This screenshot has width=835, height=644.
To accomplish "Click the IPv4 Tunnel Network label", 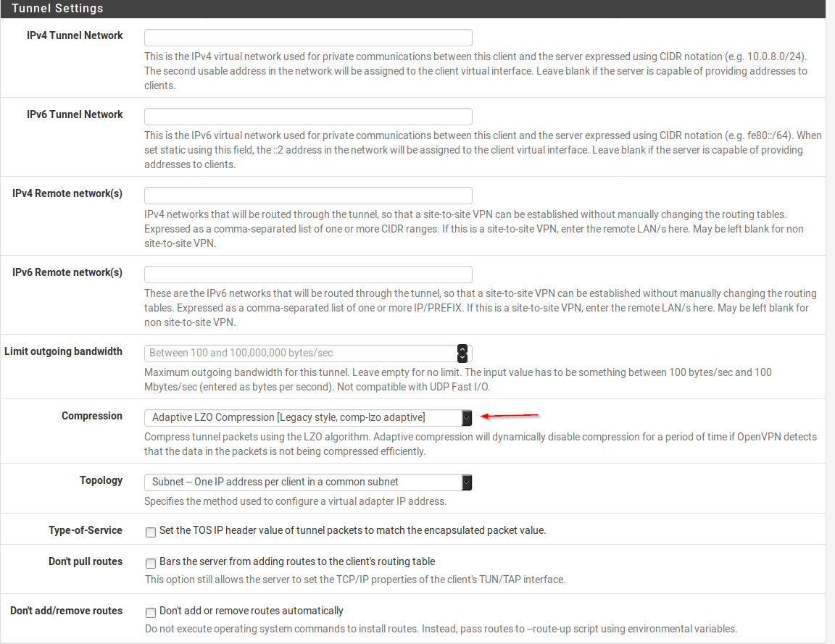I will pos(75,36).
